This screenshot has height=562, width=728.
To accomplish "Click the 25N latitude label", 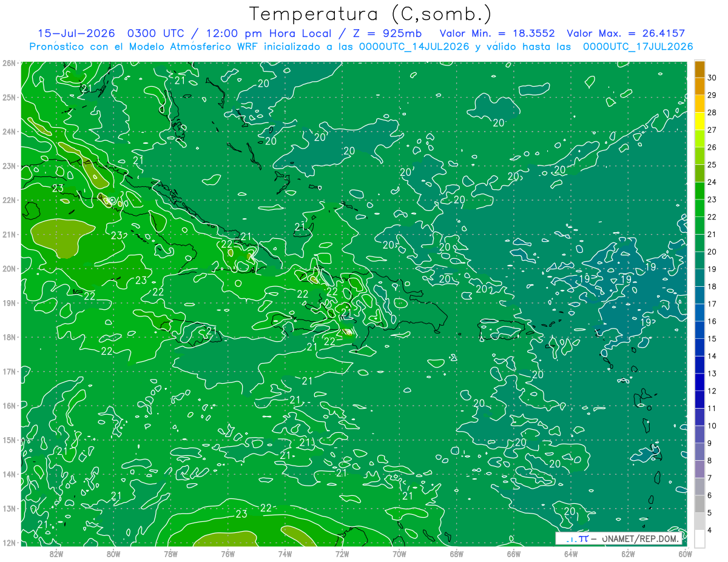I will (8, 98).
